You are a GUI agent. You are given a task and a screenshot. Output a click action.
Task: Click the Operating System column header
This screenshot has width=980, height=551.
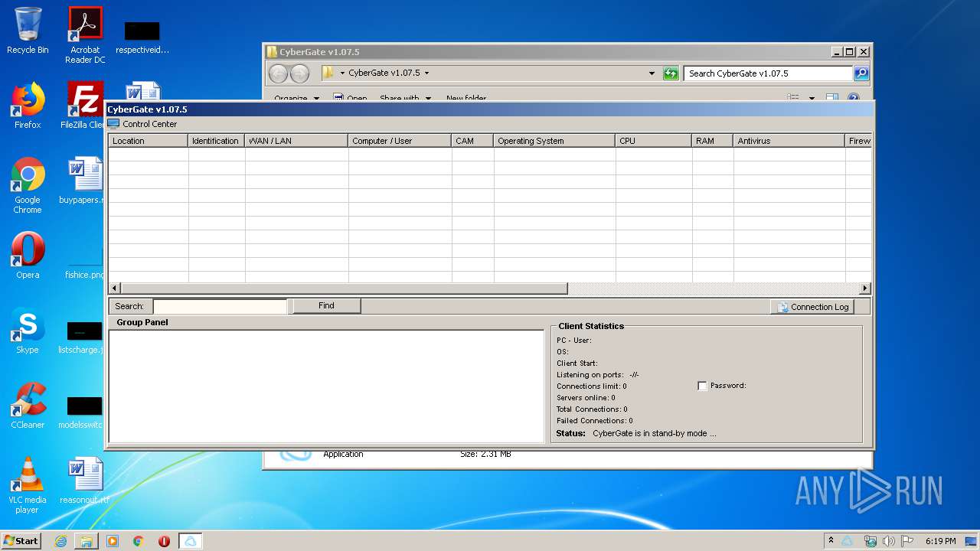[x=554, y=141]
